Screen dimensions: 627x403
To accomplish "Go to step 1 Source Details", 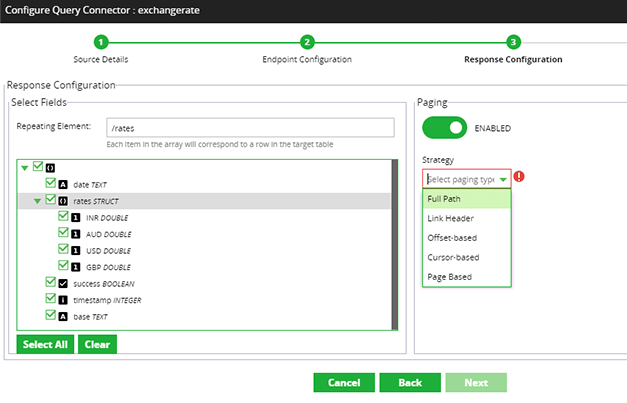I will [101, 42].
